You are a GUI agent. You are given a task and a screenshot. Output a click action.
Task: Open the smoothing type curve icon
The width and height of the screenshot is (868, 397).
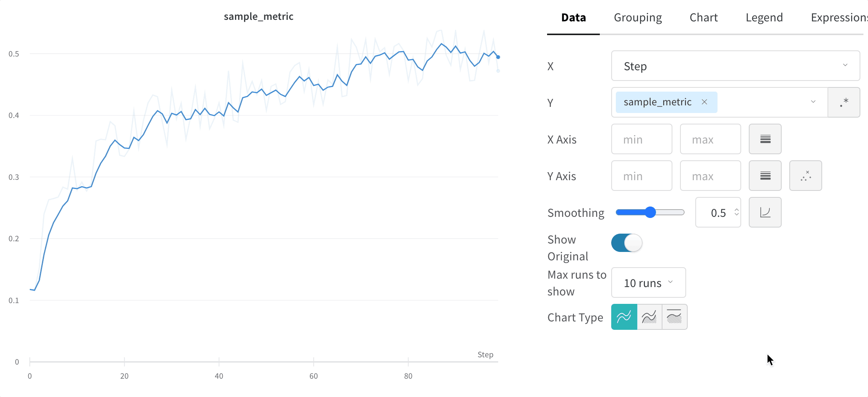point(765,212)
